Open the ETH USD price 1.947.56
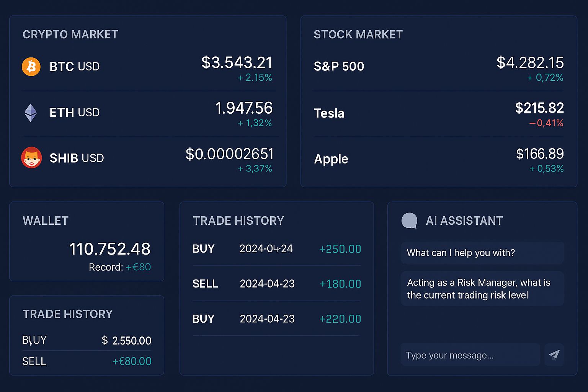Viewport: 588px width, 392px height. (244, 108)
